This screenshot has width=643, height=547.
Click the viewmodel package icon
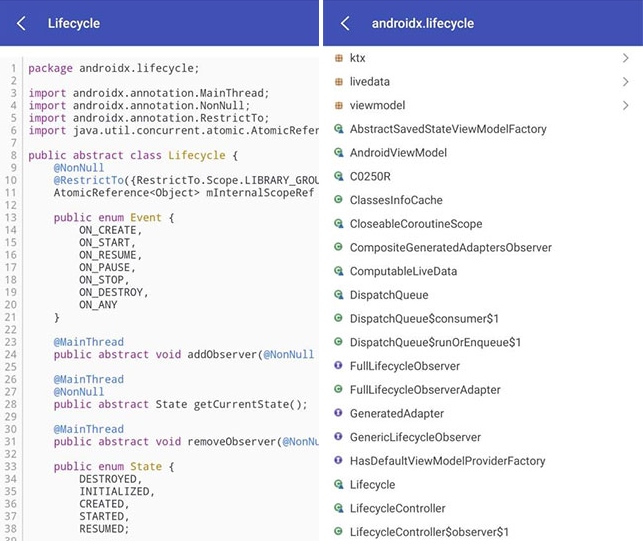point(339,105)
